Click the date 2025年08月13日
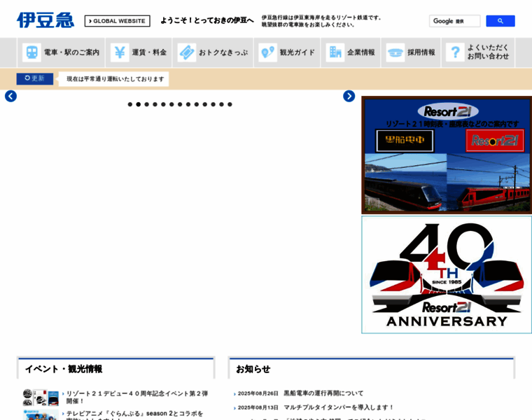This screenshot has height=420, width=532. (x=258, y=407)
